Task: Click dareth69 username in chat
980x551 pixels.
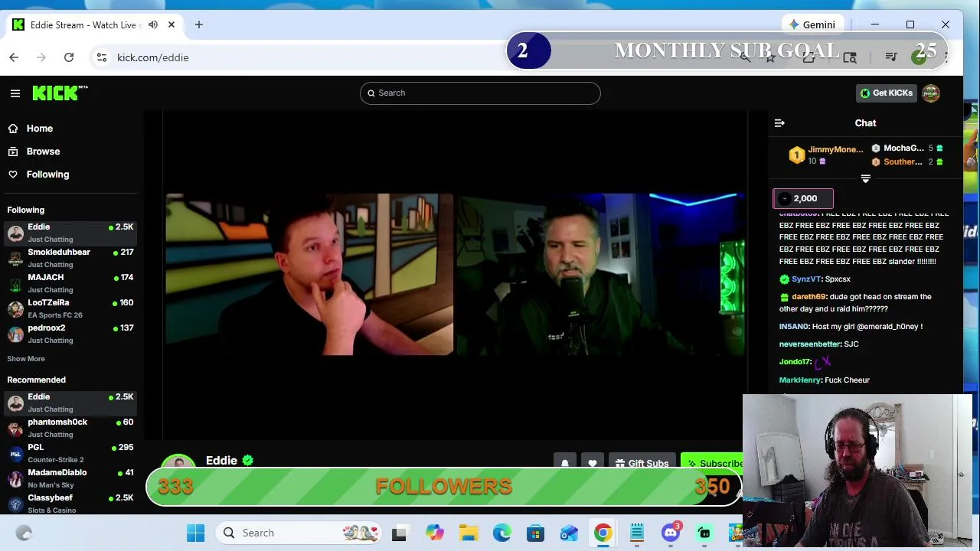Action: pyautogui.click(x=808, y=297)
